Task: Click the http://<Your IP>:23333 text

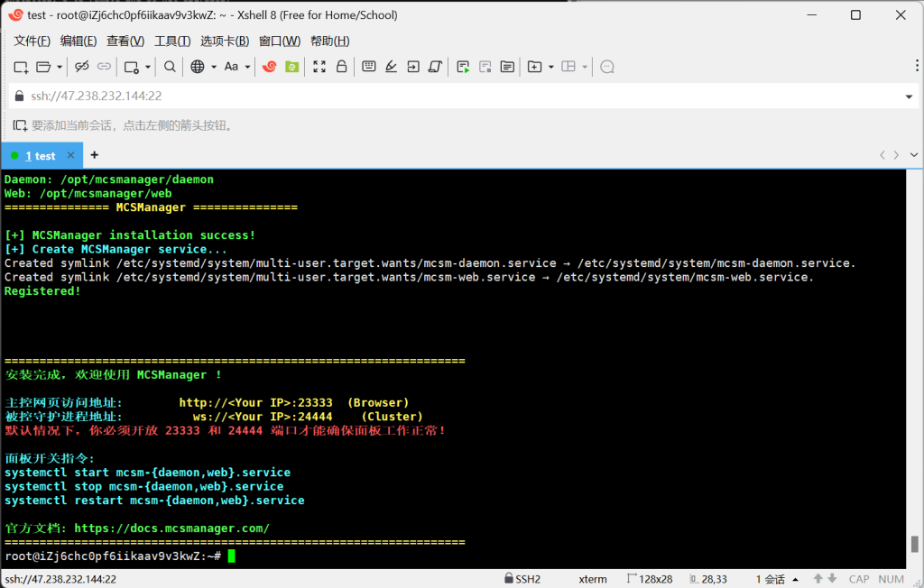Action: point(255,402)
